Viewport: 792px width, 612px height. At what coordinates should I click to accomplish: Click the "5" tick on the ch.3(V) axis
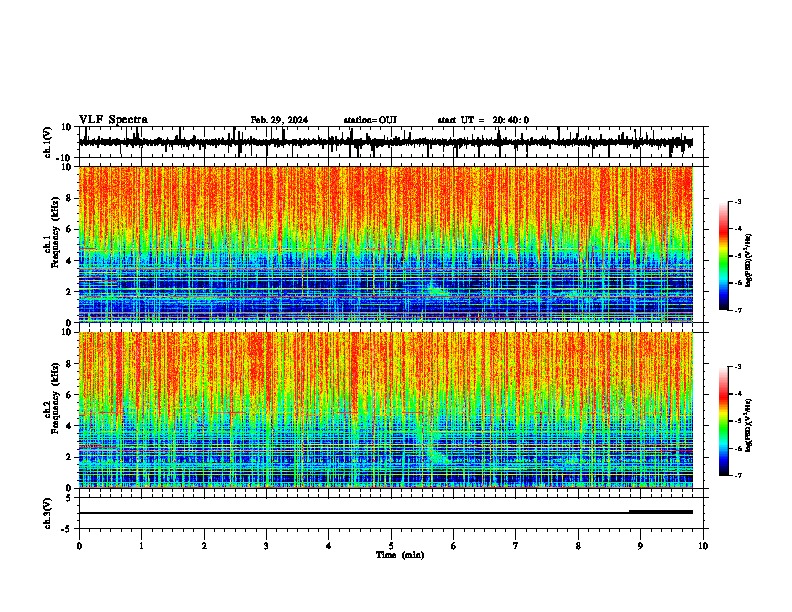pyautogui.click(x=69, y=498)
